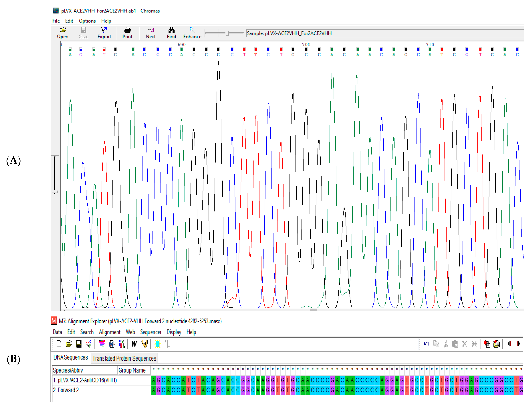
Task: Click the Export toolbar button
Action: 104,33
